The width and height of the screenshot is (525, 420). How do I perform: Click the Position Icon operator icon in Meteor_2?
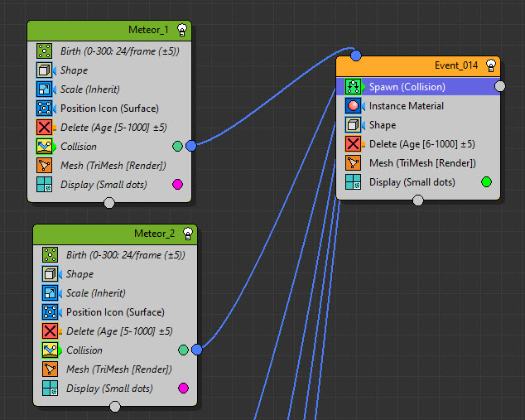click(x=50, y=312)
